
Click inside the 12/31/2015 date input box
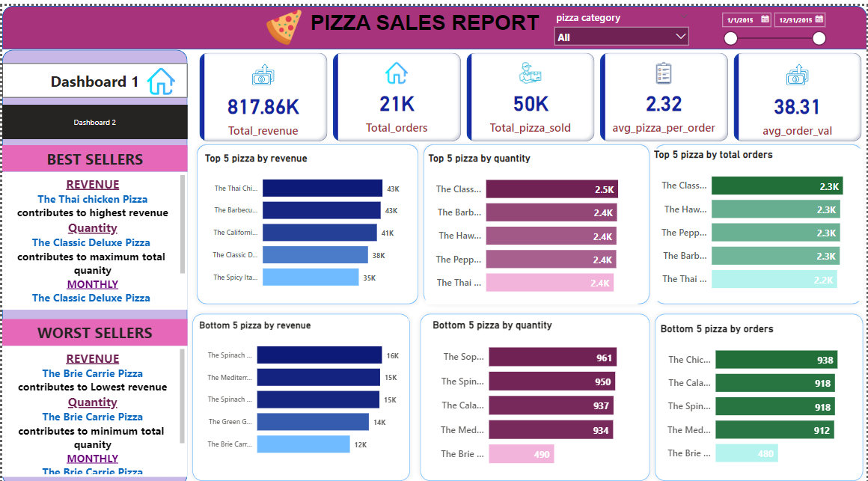pyautogui.click(x=797, y=19)
